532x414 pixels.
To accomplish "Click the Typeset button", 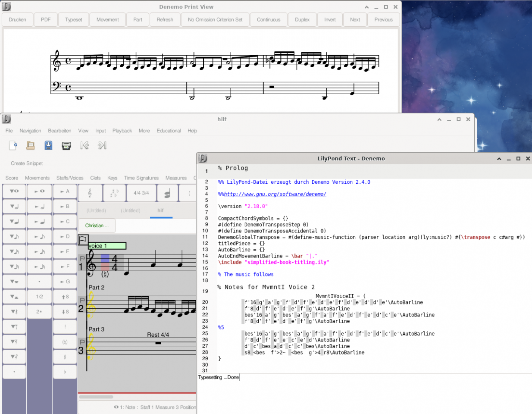I will click(x=74, y=20).
